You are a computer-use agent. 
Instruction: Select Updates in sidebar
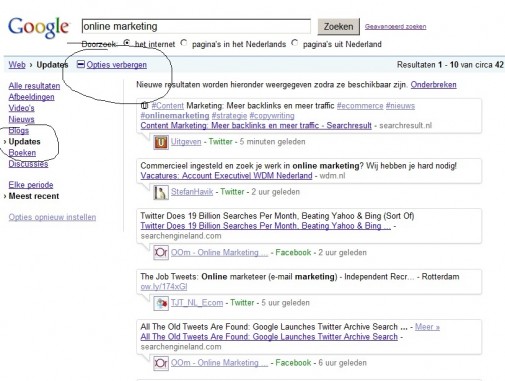24,142
